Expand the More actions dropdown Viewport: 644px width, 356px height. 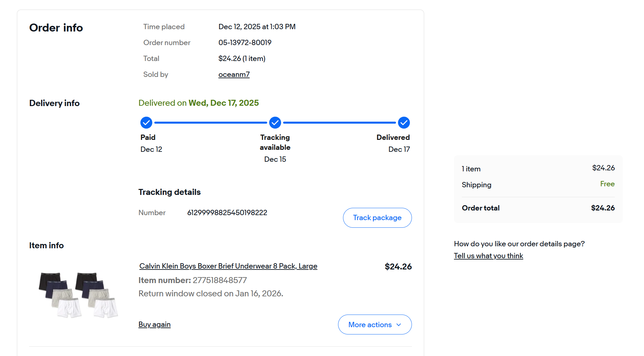(374, 325)
